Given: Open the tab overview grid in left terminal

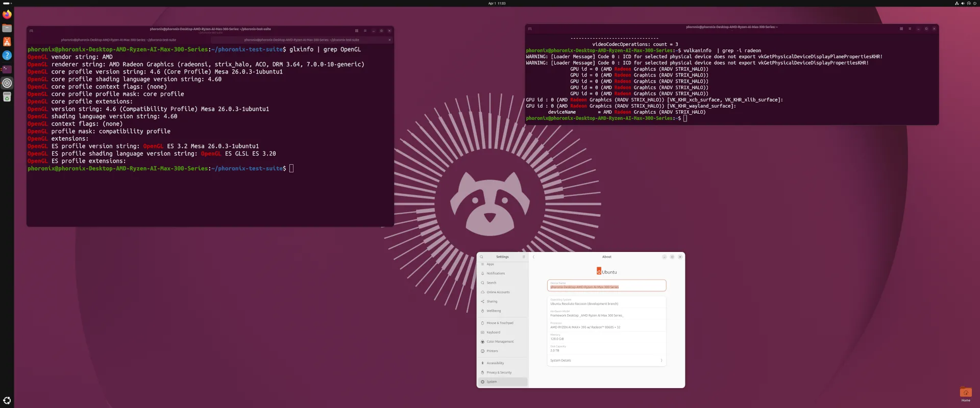Looking at the screenshot, I should click(x=356, y=31).
